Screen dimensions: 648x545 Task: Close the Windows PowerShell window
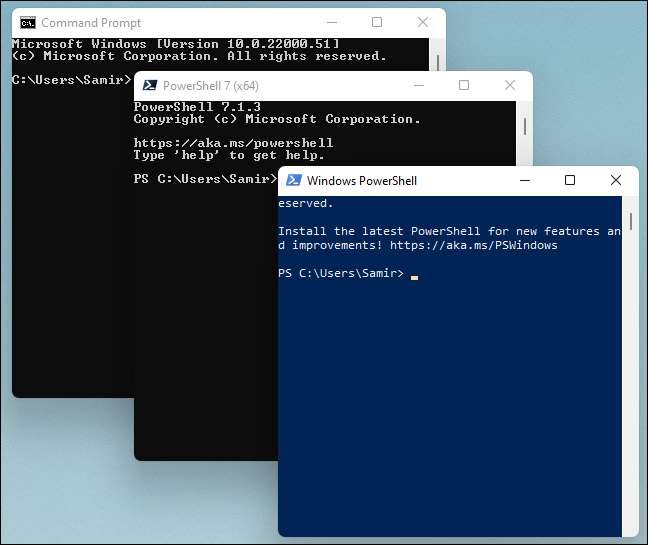coord(616,180)
